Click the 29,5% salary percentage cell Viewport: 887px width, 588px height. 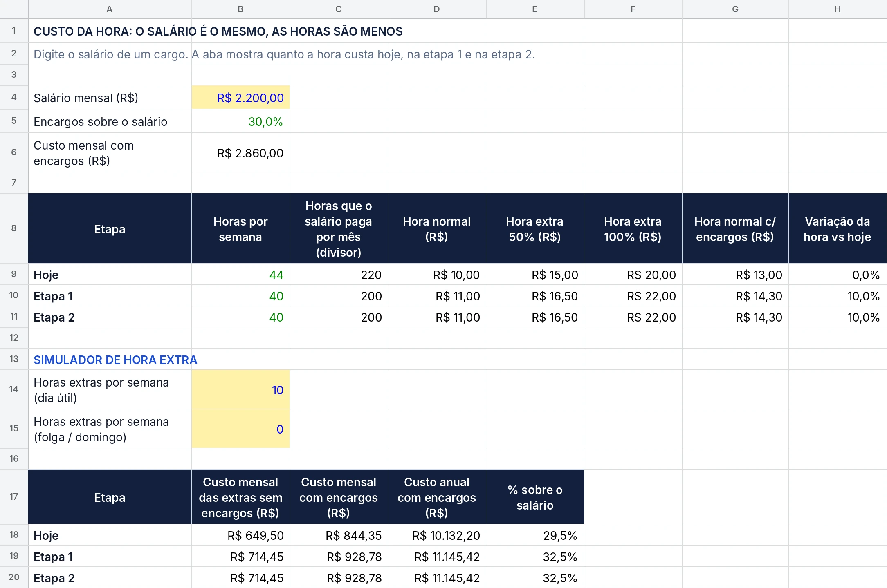[x=535, y=535]
